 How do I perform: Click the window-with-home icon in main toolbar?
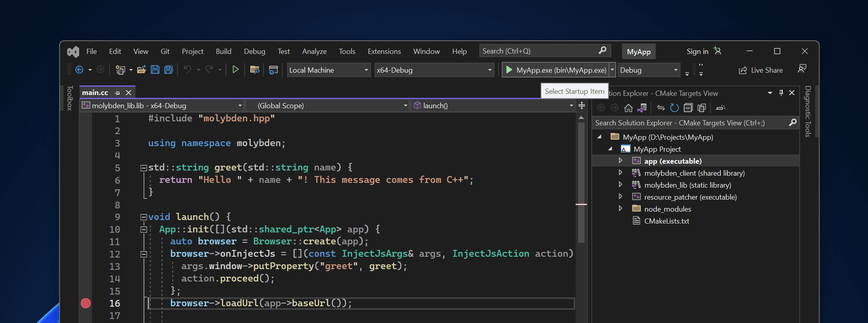(x=273, y=70)
